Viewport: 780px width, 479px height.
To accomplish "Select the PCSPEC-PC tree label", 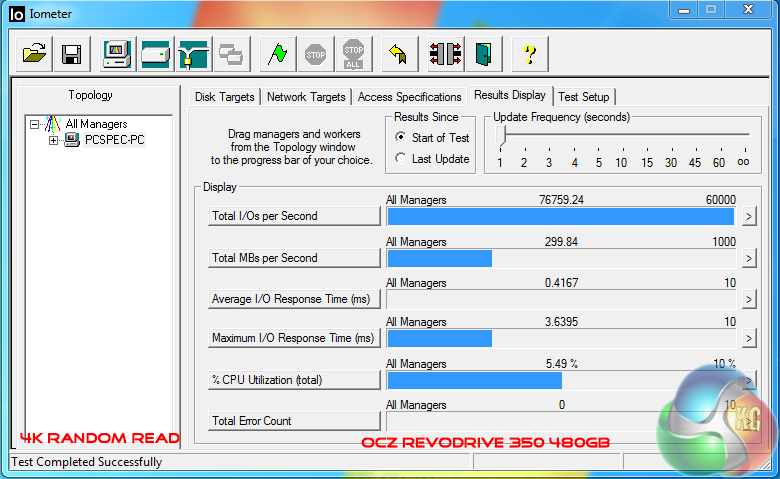I will coord(114,140).
